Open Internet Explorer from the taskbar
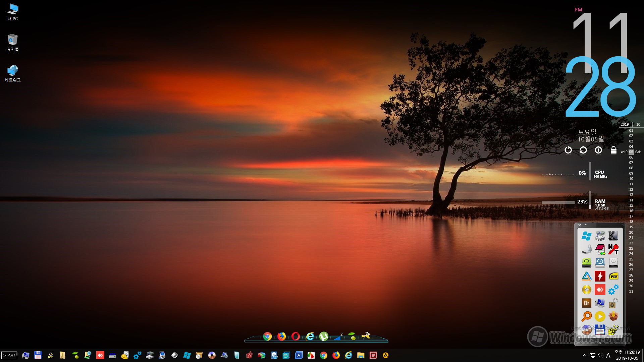This screenshot has width=644, height=362. point(348,355)
